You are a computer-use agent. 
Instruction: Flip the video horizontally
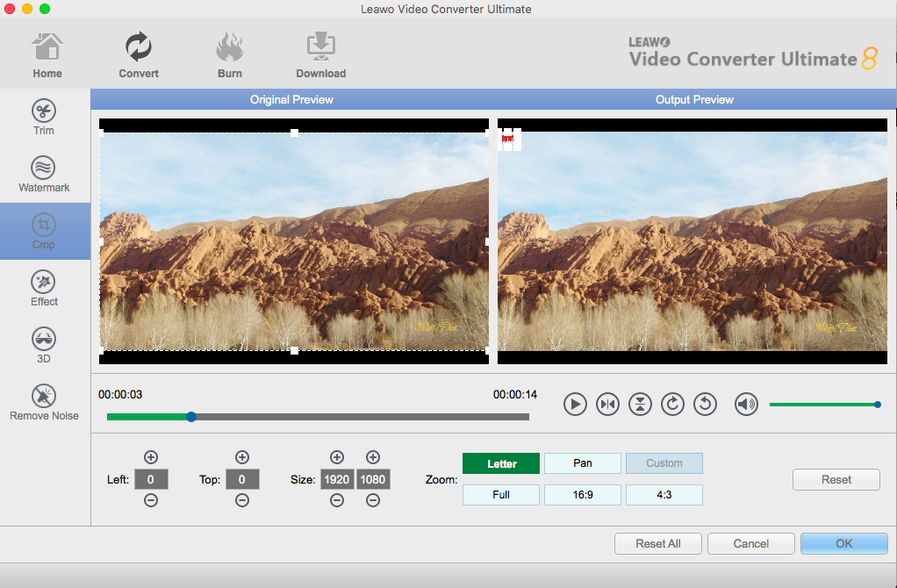coord(607,404)
